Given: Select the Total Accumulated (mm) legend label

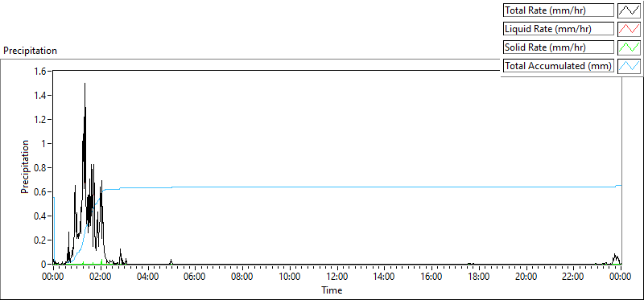Looking at the screenshot, I should point(559,66).
